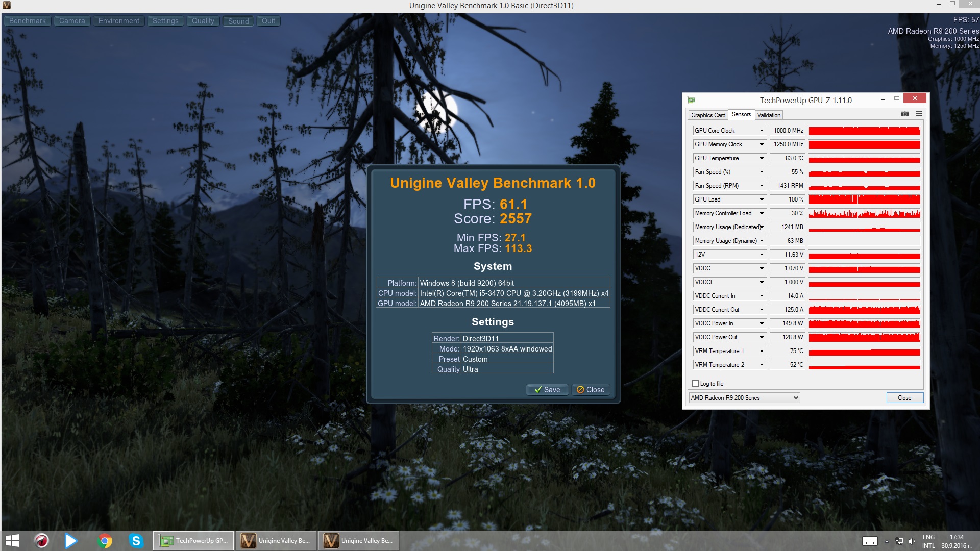Open the Environment menu
980x551 pixels.
(118, 21)
